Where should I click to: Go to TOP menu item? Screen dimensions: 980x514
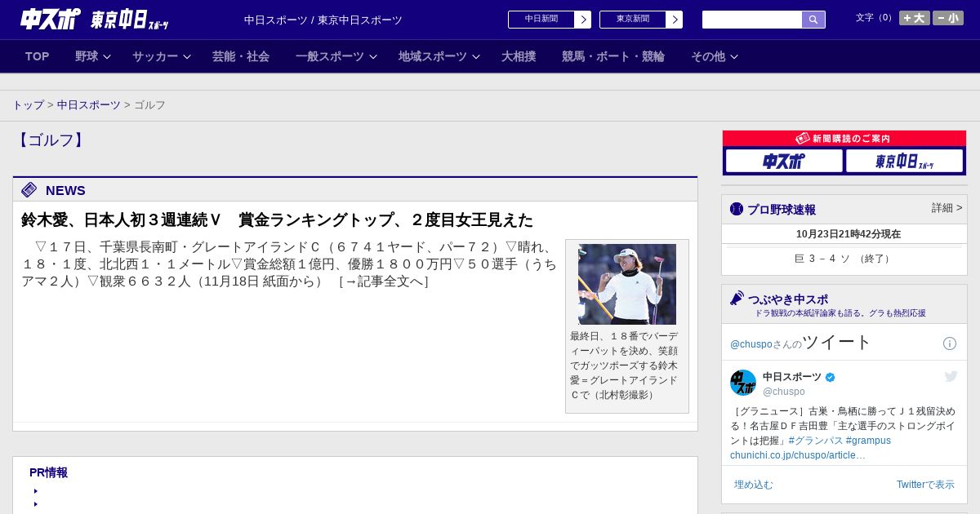38,56
